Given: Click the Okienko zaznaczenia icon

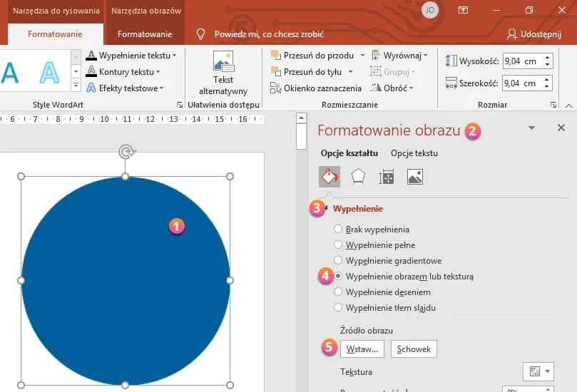Looking at the screenshot, I should pyautogui.click(x=276, y=88).
